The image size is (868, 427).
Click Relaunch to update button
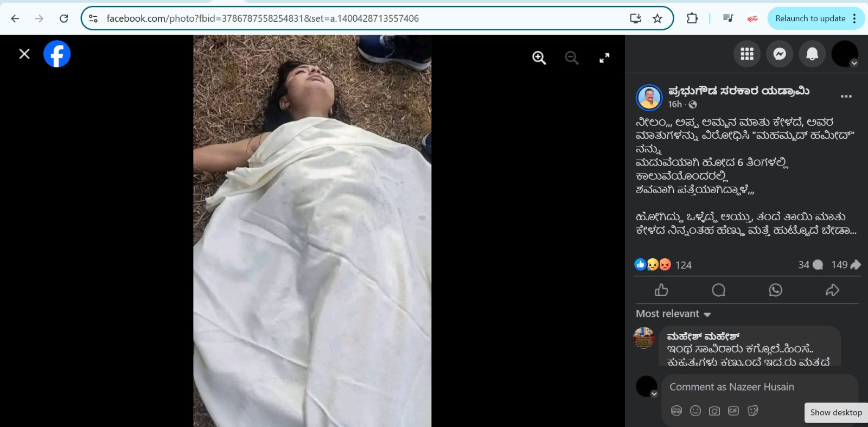tap(810, 18)
